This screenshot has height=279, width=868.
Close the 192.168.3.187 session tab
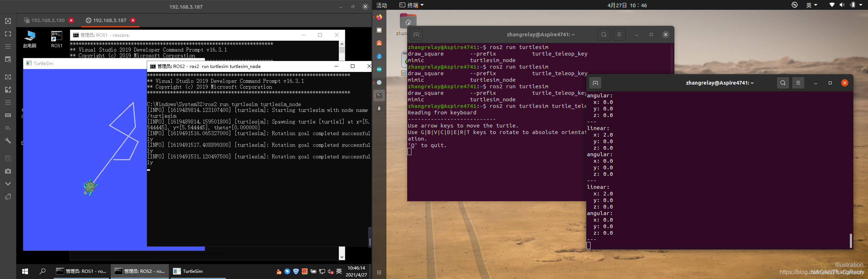coord(133,20)
